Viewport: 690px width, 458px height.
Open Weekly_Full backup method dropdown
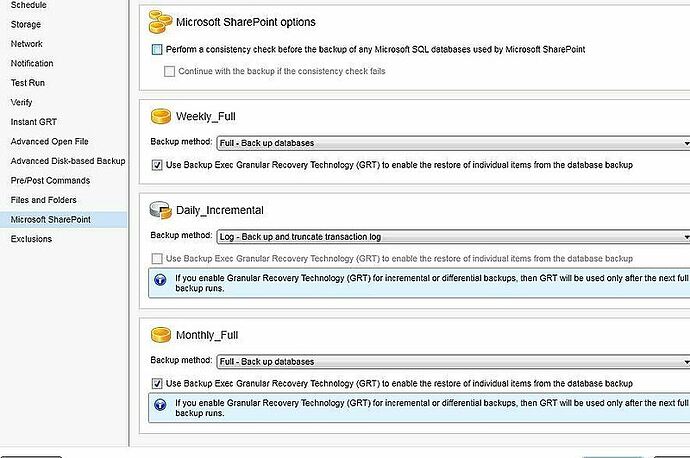click(452, 143)
